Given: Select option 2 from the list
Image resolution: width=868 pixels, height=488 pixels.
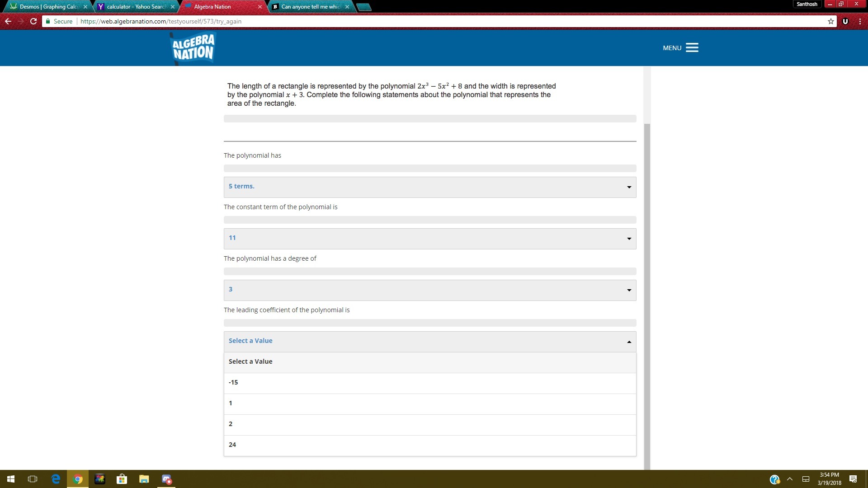Looking at the screenshot, I should [x=429, y=424].
